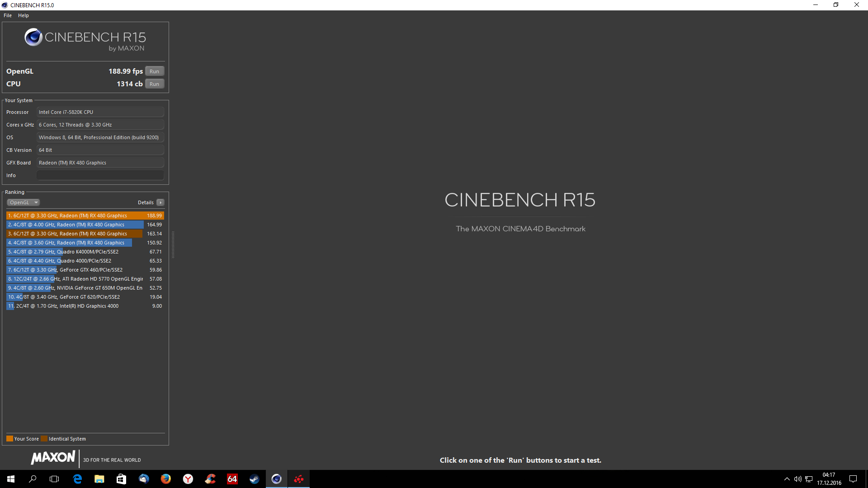Select the OS field Windows 8 64 Bit
The image size is (868, 488).
[x=100, y=137]
